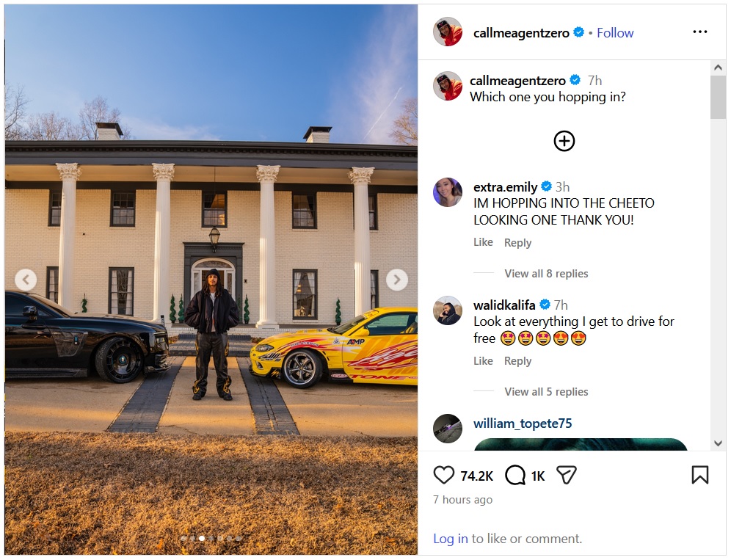
Task: Open the three-dot more options menu
Action: point(699,32)
